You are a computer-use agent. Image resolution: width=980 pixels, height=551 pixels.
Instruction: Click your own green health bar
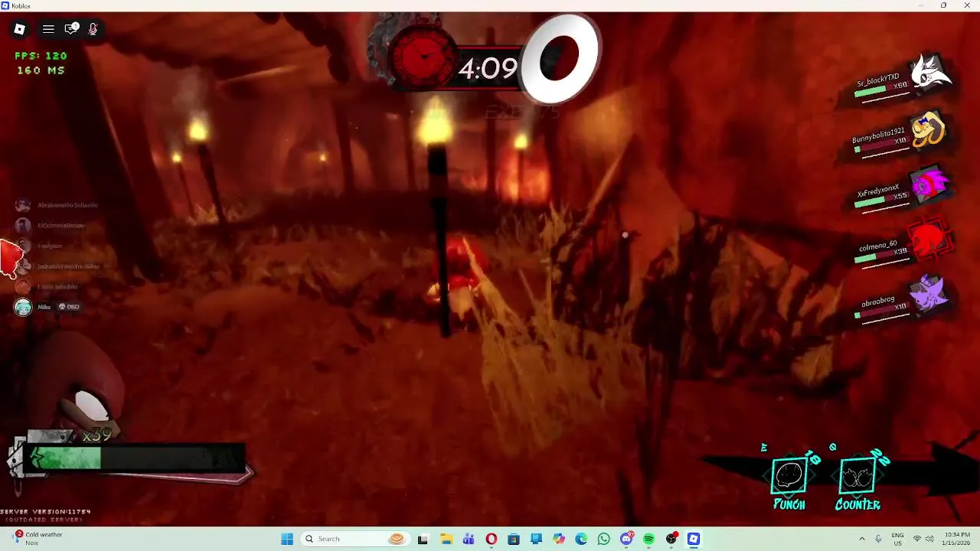click(x=65, y=458)
